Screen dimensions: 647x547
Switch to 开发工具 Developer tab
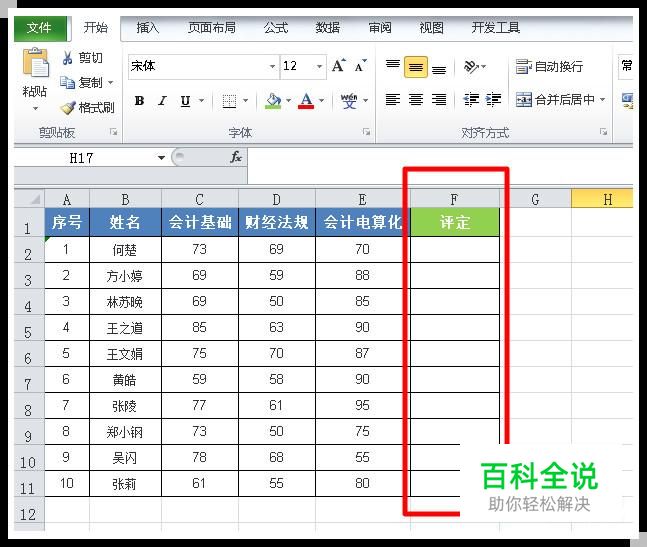pyautogui.click(x=496, y=28)
